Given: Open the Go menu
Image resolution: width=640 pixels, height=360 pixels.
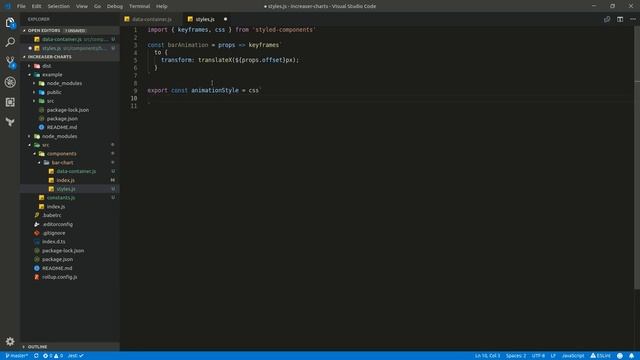Looking at the screenshot, I should [x=97, y=6].
